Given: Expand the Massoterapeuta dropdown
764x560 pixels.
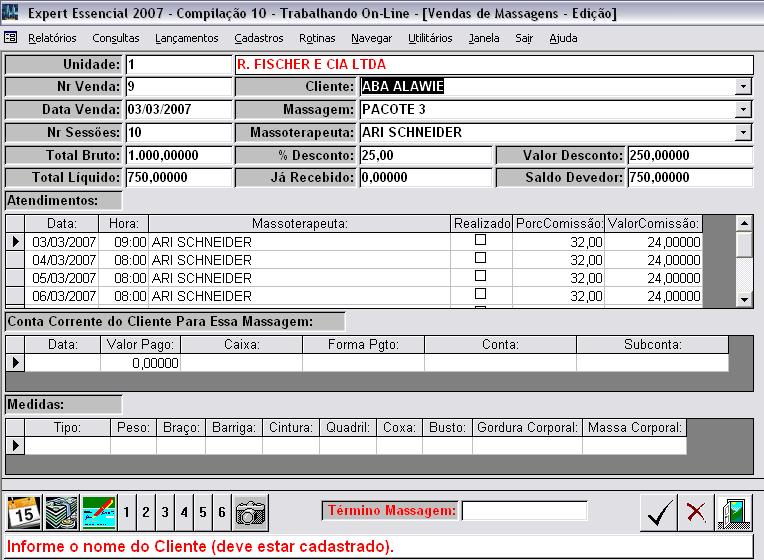Looking at the screenshot, I should point(742,133).
